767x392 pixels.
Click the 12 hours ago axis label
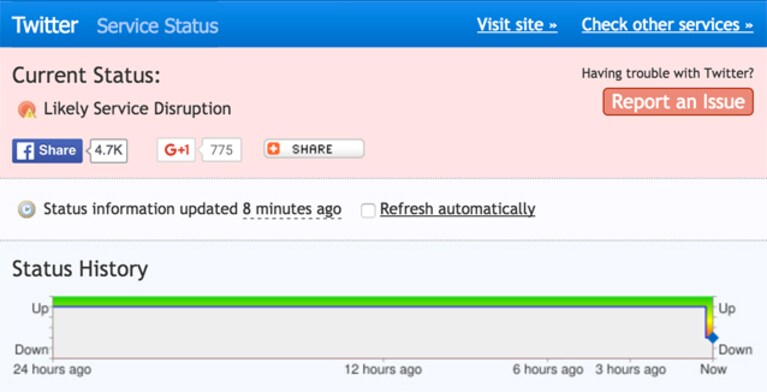tap(383, 369)
